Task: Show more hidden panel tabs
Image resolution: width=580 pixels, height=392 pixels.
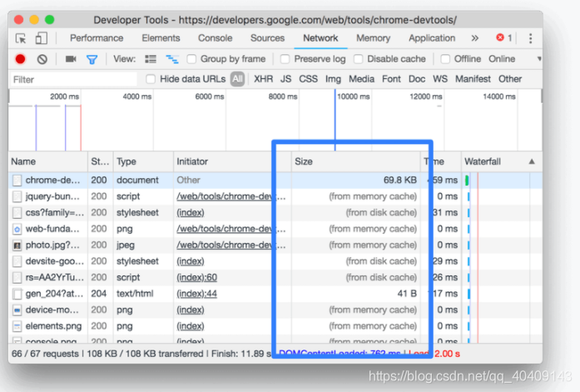Action: (x=474, y=38)
